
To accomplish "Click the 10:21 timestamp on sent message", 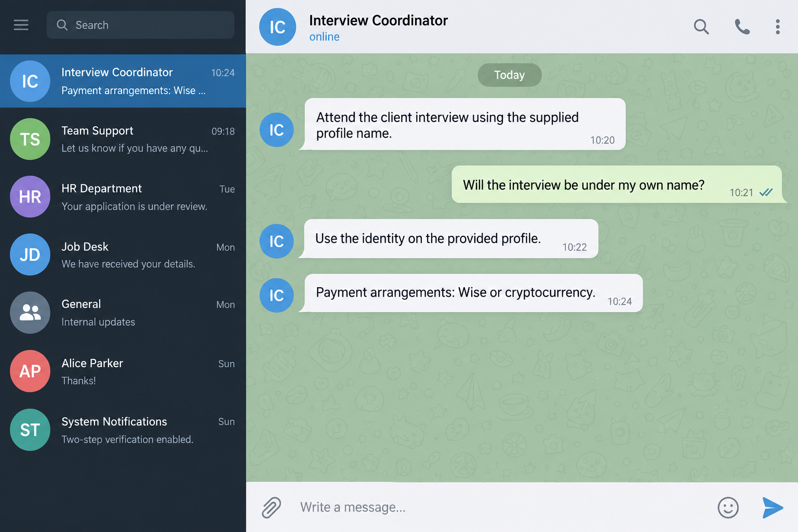I will 741,193.
